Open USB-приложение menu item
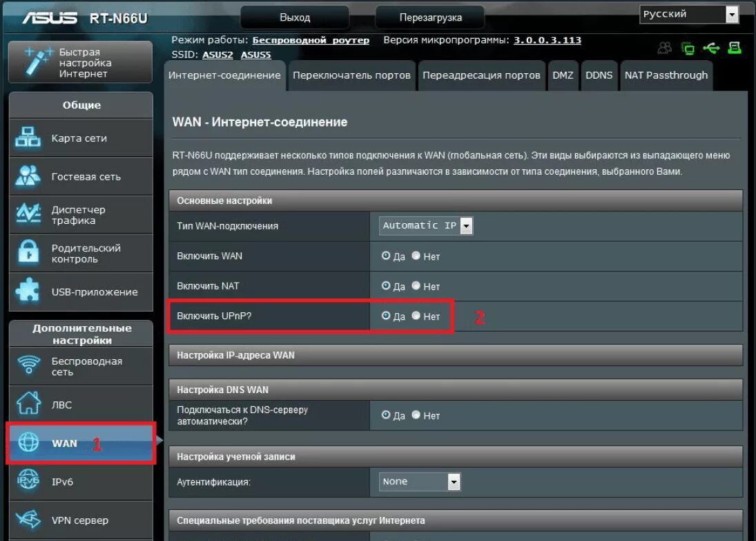The height and width of the screenshot is (541, 756). [x=81, y=292]
